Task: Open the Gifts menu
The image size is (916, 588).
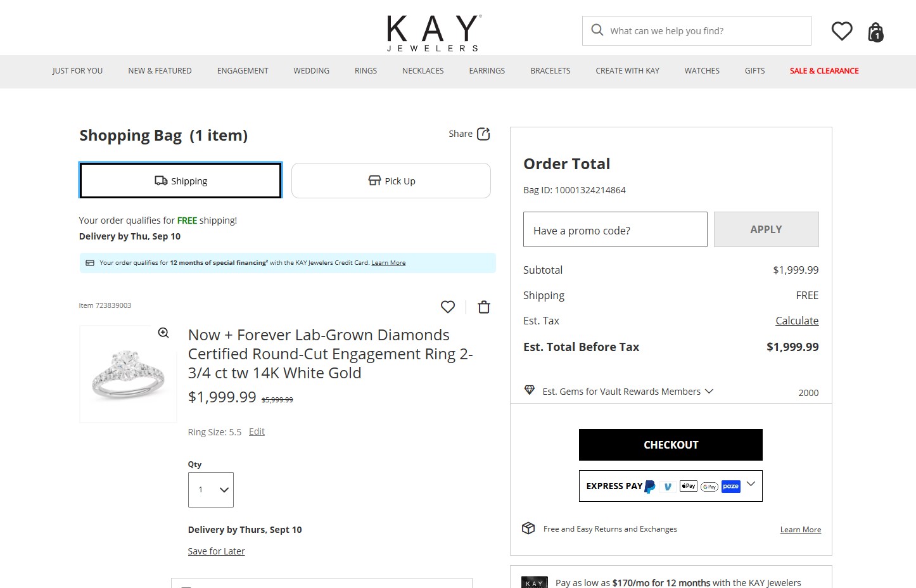Action: coord(755,71)
